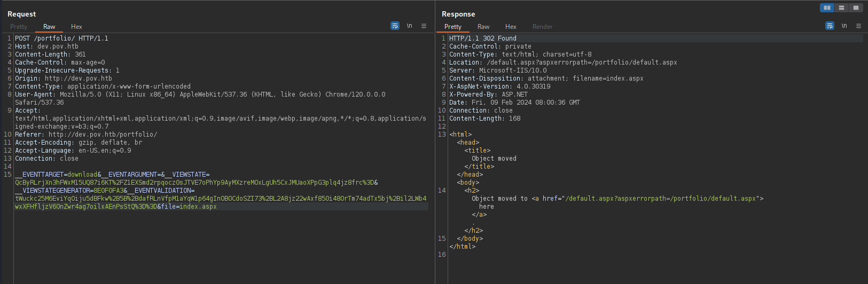Screen dimensions: 868x284
Task: Click the 'X-Powered-By: ASP.NET' header
Action: 489,94
